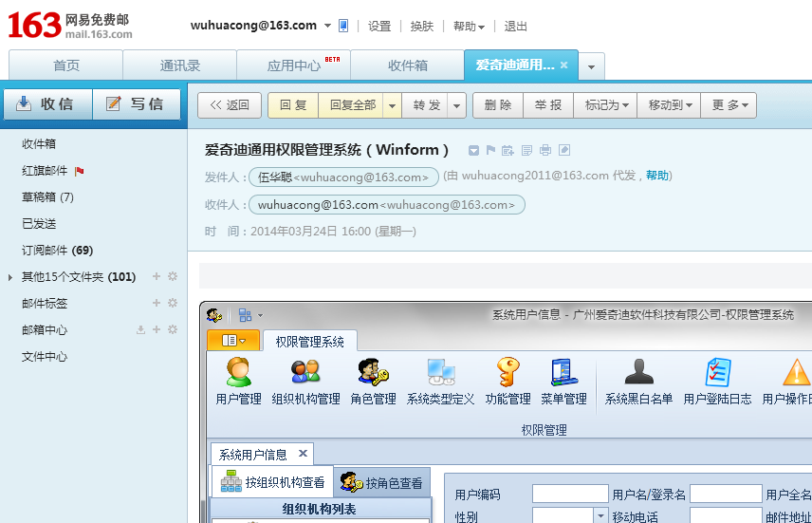Image resolution: width=812 pixels, height=523 pixels.
Task: Open the tab list dropdown arrow after the last tab
Action: [591, 66]
